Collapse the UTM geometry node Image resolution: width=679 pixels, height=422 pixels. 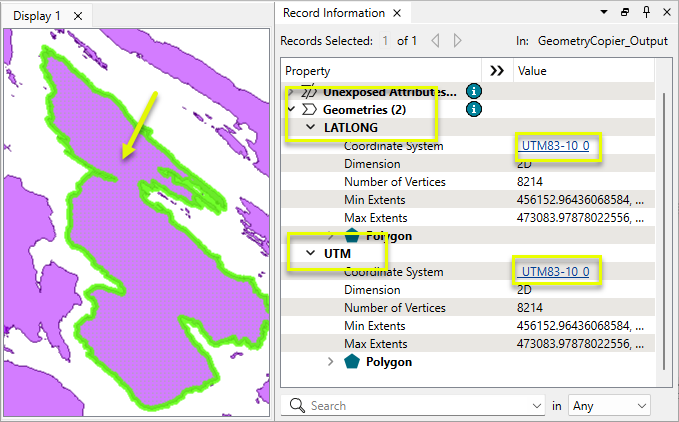pyautogui.click(x=310, y=253)
